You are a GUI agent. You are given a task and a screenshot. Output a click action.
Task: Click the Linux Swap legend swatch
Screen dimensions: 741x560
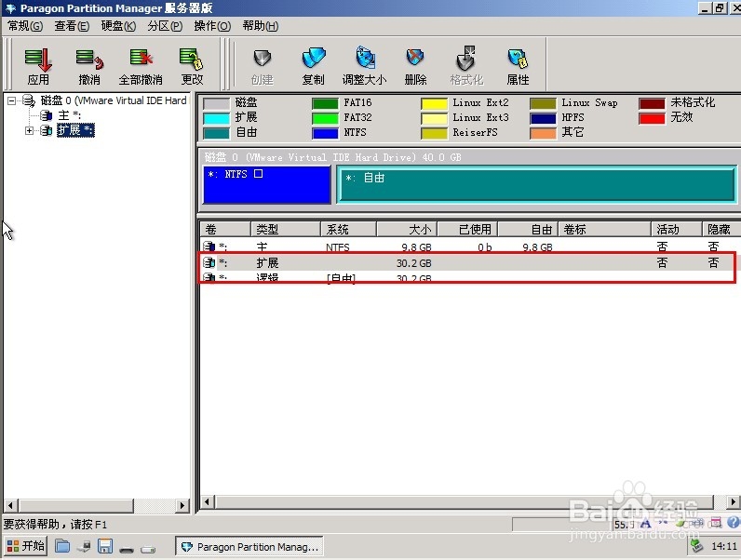click(x=543, y=103)
